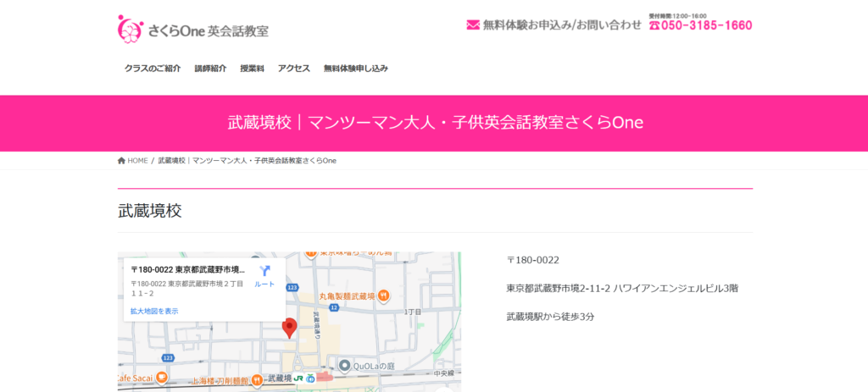Screen dimensions: 868x392
Task: Click the さくらOne sakura logo icon
Action: 130,29
